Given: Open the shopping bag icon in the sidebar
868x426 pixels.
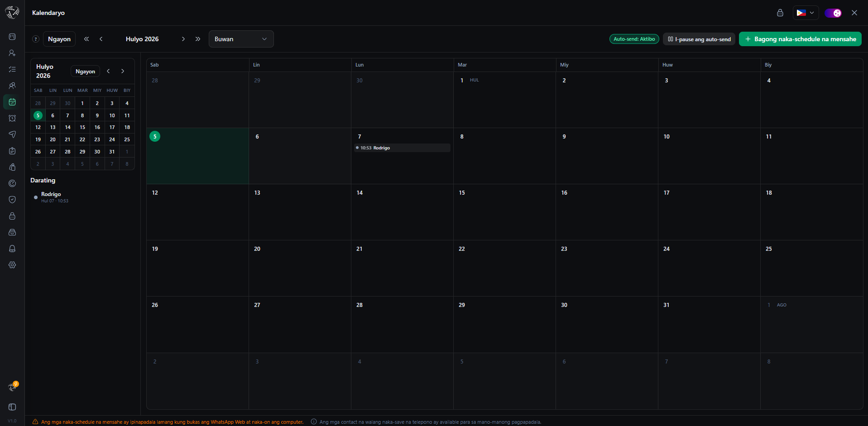Looking at the screenshot, I should tap(12, 167).
